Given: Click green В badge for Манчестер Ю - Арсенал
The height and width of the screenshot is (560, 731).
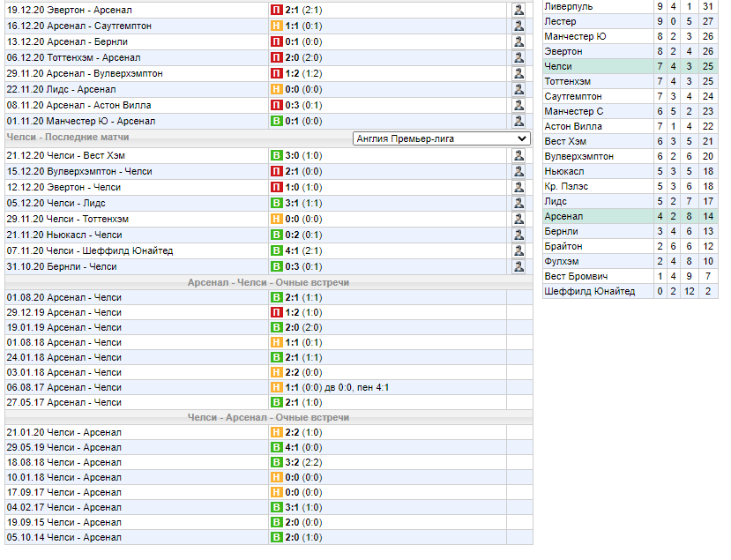Looking at the screenshot, I should (277, 121).
